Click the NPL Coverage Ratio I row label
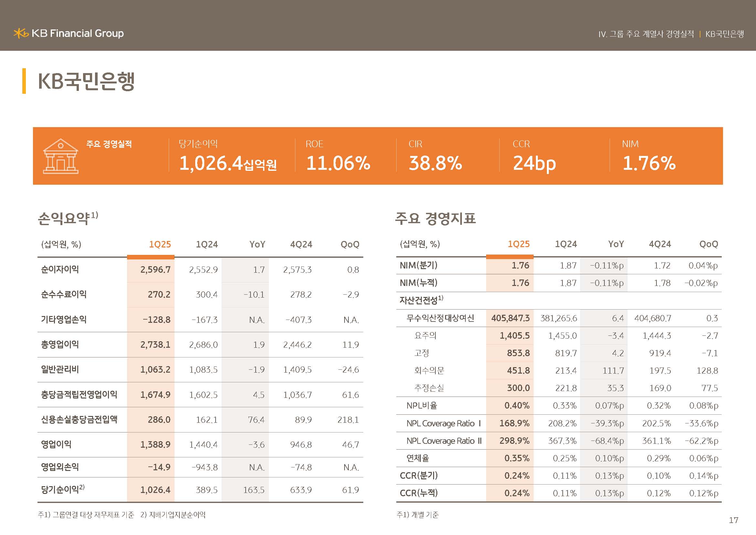 coord(443,423)
